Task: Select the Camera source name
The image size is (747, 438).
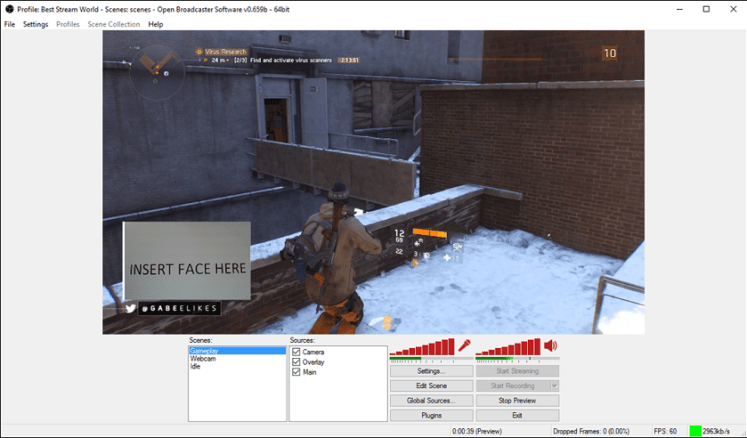Action: [313, 352]
